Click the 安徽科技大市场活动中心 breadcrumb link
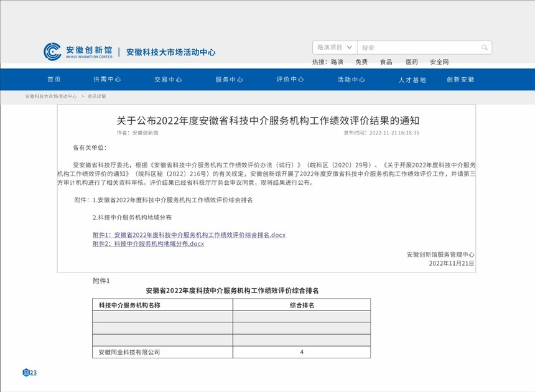This screenshot has width=535, height=392. (x=51, y=96)
